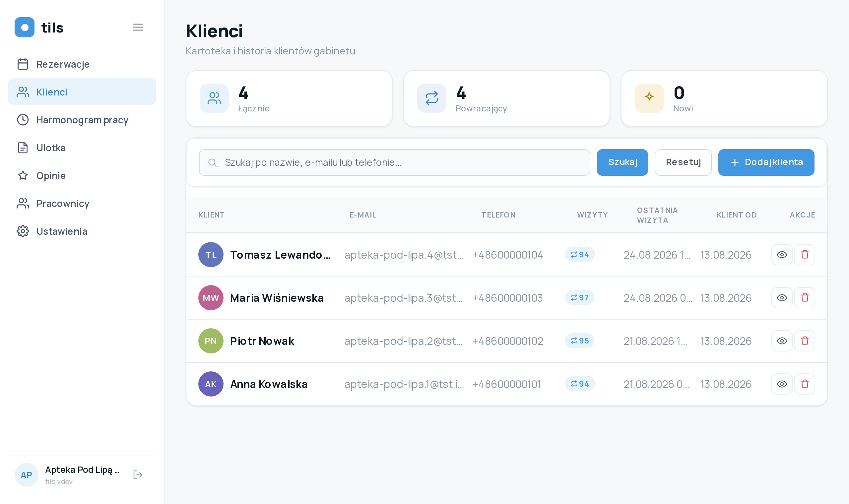Image resolution: width=849 pixels, height=504 pixels.
Task: Focus the client search input field
Action: [x=394, y=162]
